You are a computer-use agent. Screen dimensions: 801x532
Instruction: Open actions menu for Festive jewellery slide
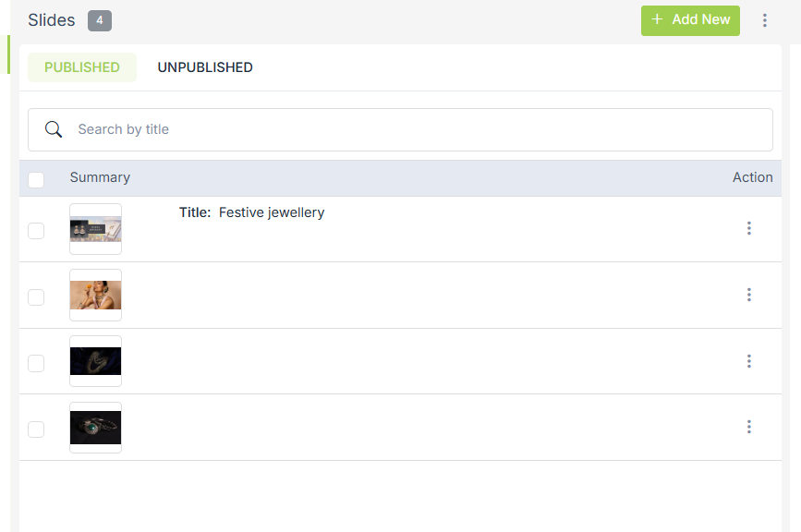[748, 228]
